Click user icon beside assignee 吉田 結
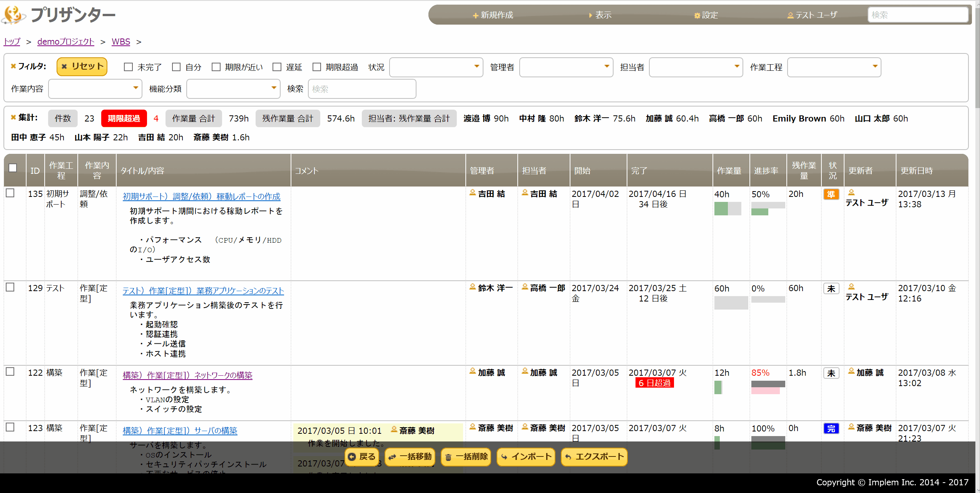The image size is (980, 493). pos(525,192)
